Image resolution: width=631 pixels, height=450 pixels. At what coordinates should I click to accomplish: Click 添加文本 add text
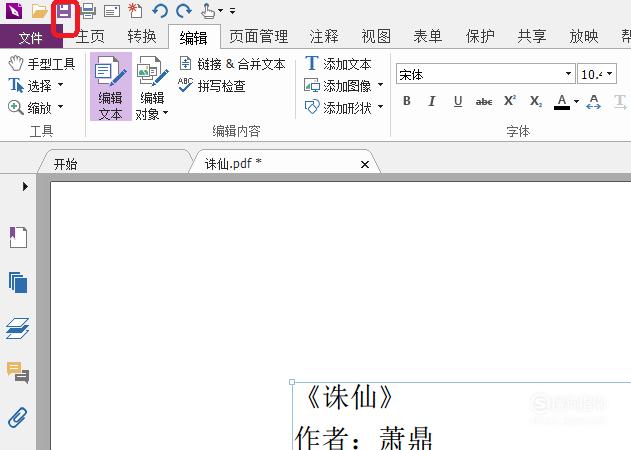pyautogui.click(x=338, y=64)
